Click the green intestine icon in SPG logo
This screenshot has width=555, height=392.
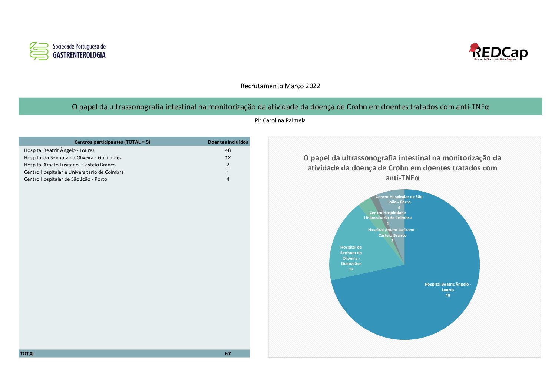pyautogui.click(x=39, y=51)
